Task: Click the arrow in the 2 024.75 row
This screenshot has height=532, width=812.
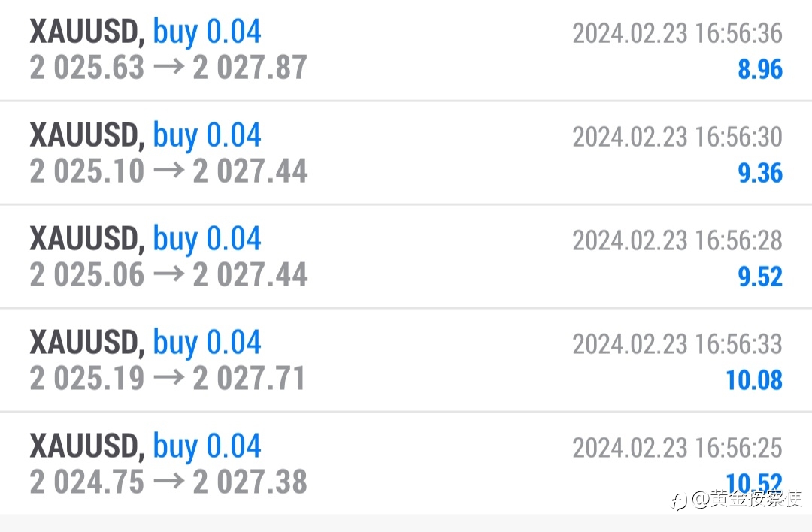Action: pos(169,482)
